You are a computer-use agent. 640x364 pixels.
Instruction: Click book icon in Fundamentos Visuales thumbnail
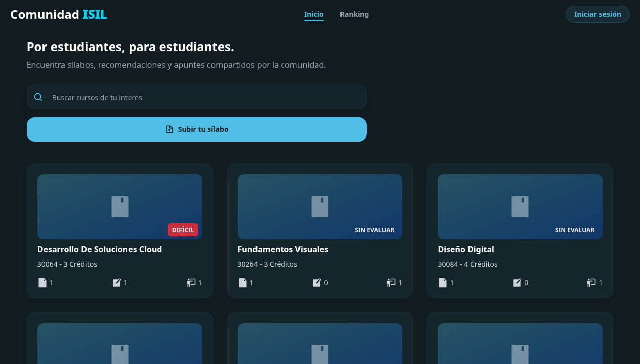(320, 207)
